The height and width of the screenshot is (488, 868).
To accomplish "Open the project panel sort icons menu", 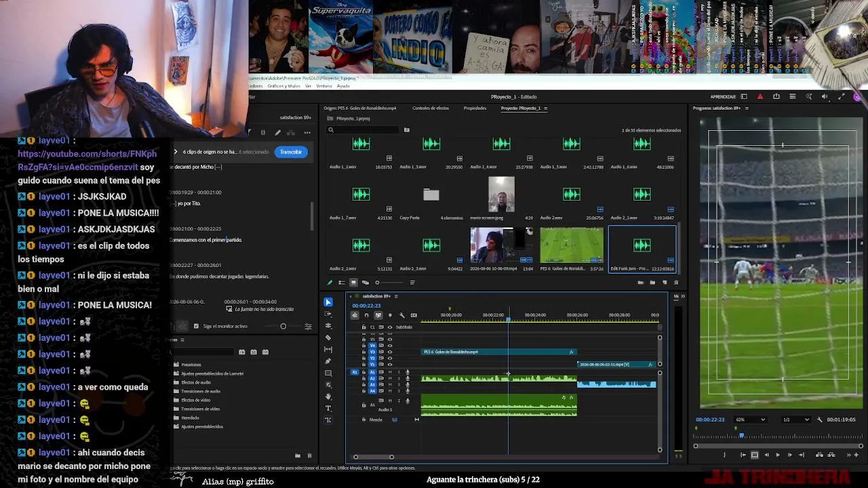I will (x=412, y=283).
